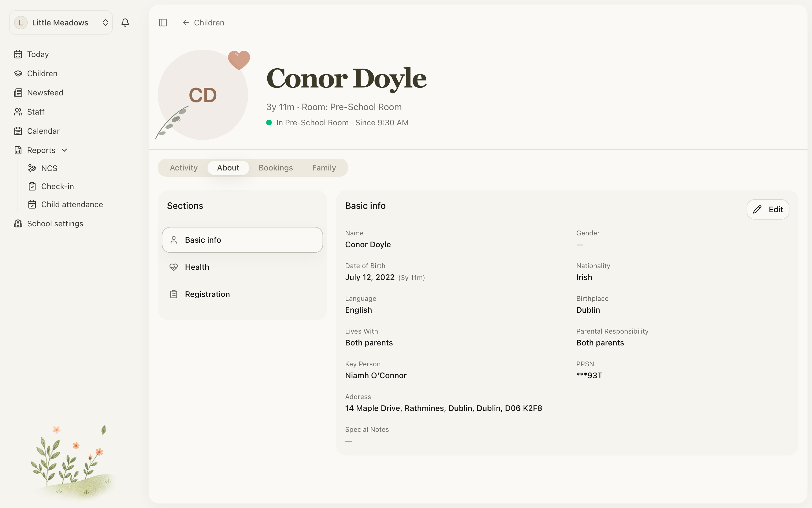Screen dimensions: 812x508
Task: Click the Newsfeed newspaper icon
Action: [18, 92]
